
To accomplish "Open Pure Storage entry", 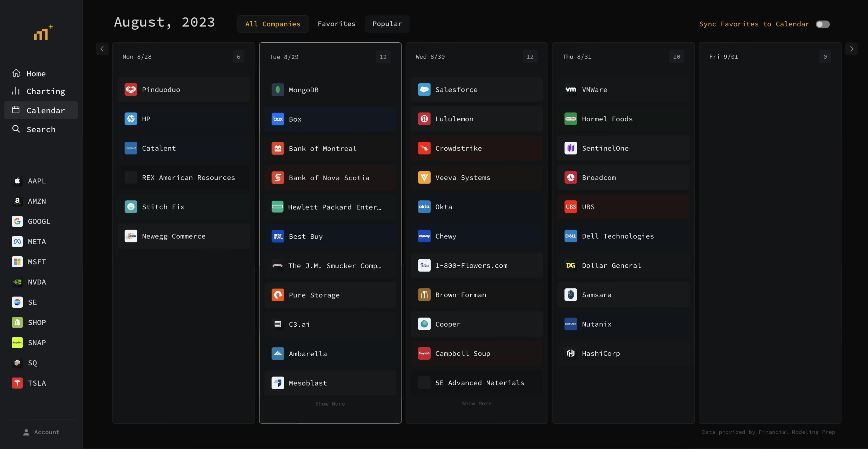I will coord(330,295).
